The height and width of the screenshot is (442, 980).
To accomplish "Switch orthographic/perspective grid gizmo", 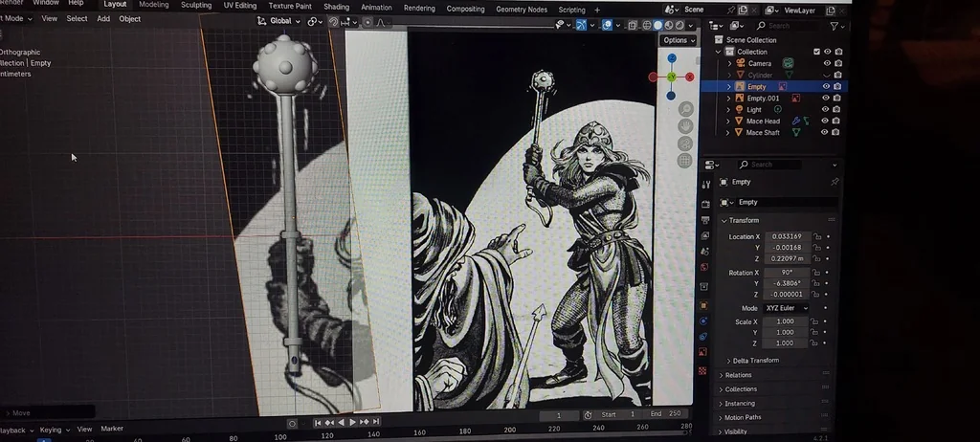I will point(685,161).
